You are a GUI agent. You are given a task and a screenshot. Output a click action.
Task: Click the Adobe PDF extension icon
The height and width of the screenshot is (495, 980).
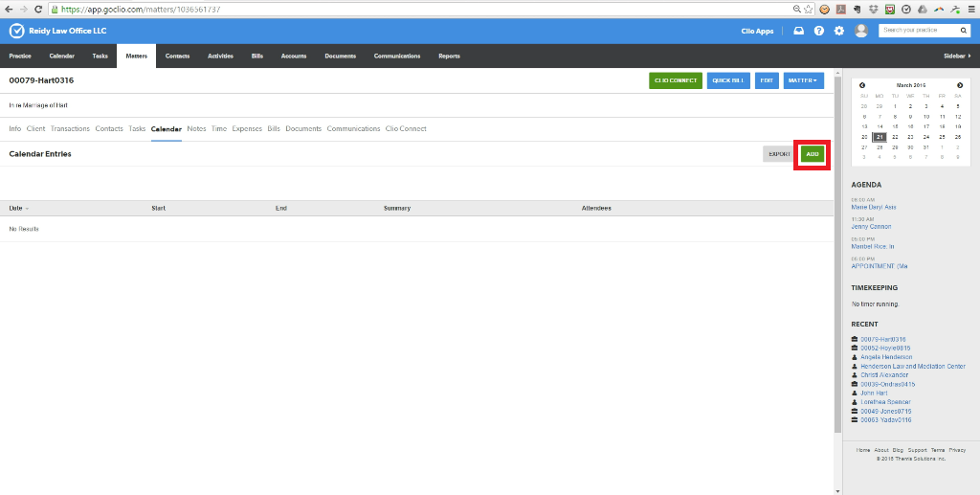841,10
